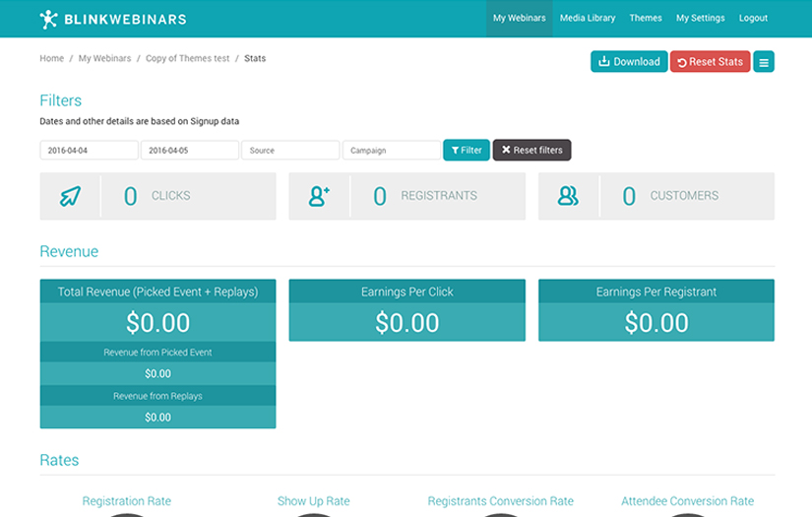Select Logout in the top bar
Viewport: 812px width, 517px height.
point(753,18)
